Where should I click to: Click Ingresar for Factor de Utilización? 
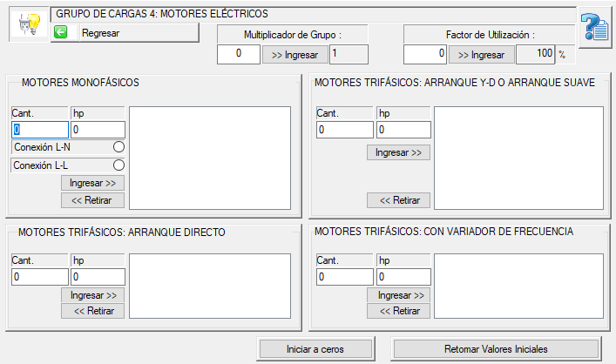click(481, 54)
